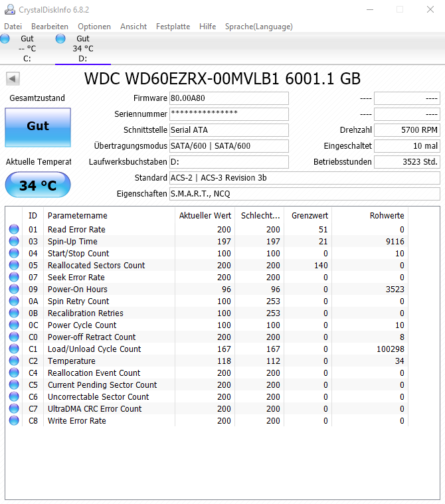The image size is (445, 504).
Task: Click the previous disk arrow button
Action: [13, 78]
